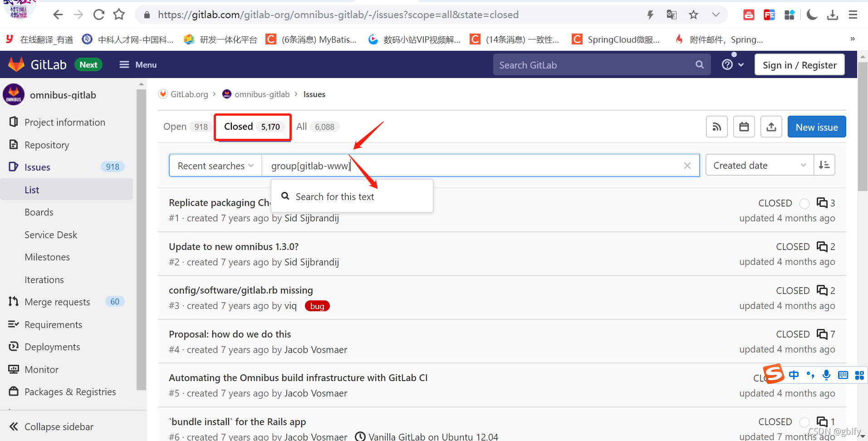Click the browser address bar URL
Image resolution: width=868 pixels, height=441 pixels.
click(x=338, y=15)
